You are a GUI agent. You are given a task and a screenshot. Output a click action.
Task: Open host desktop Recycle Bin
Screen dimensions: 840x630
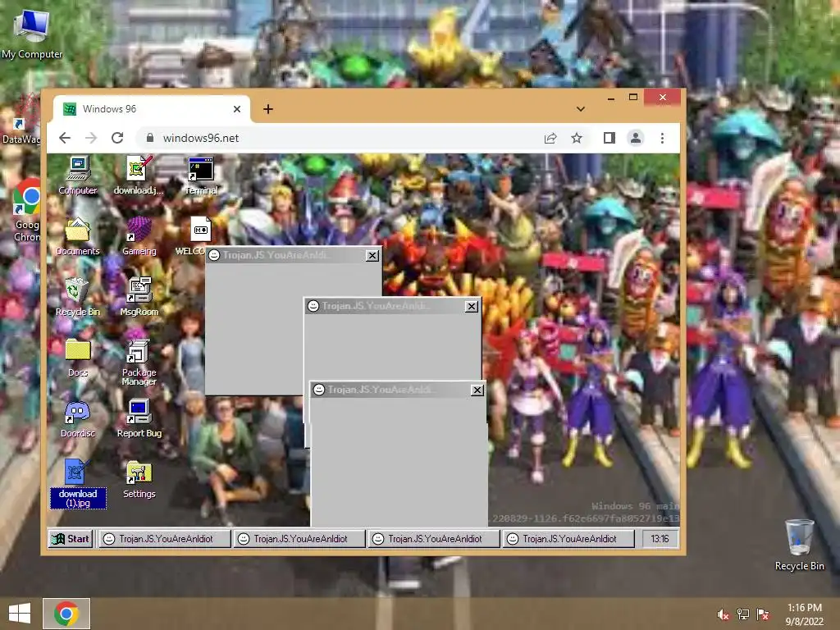tap(799, 545)
